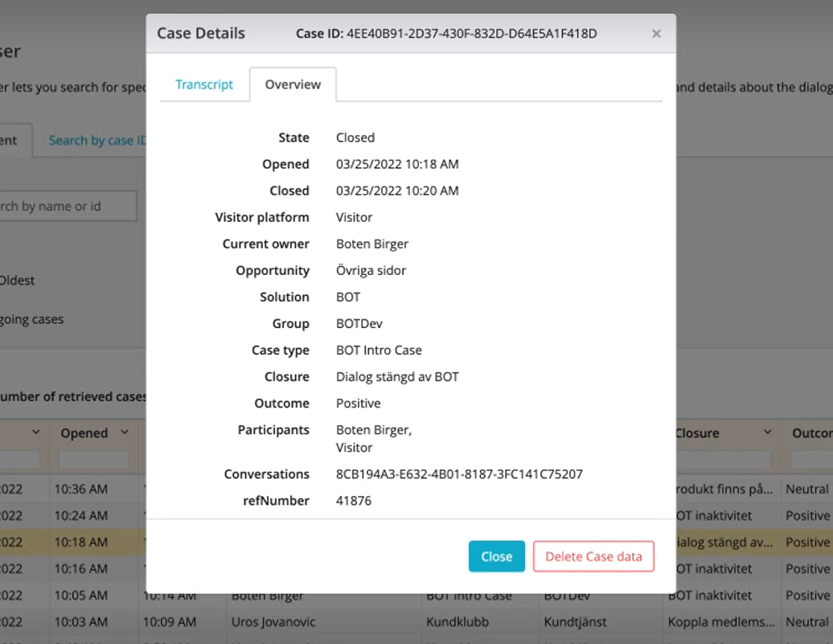833x644 pixels.
Task: Click the Conversations ID value 8CB194A3
Action: (459, 474)
